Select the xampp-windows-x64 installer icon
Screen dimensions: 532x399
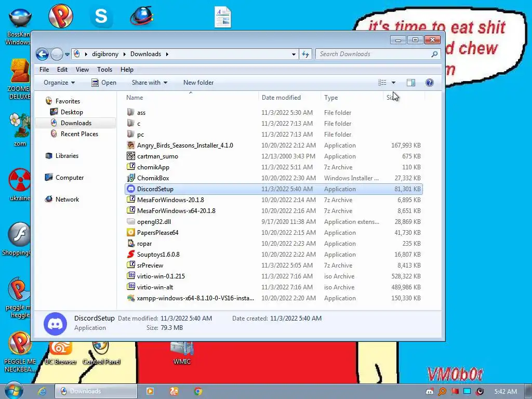[x=130, y=298]
